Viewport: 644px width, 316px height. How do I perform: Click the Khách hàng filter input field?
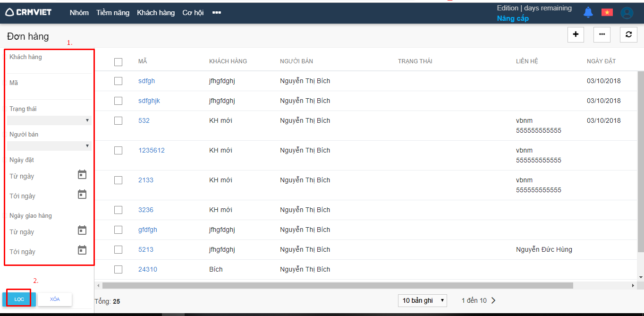click(x=49, y=67)
